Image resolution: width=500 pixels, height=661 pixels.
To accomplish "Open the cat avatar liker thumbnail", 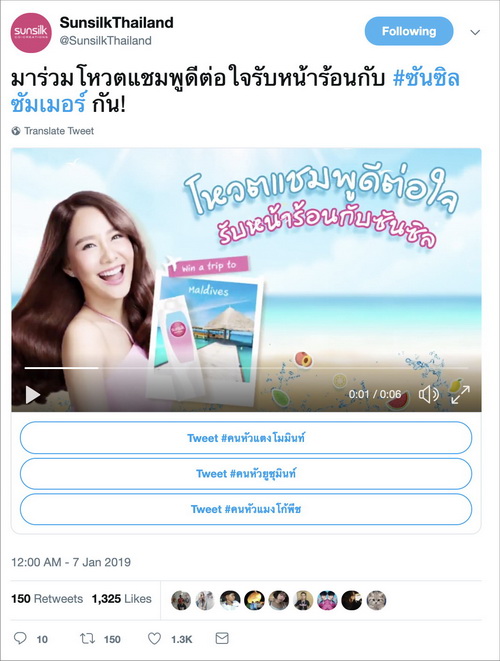I will coord(376,600).
